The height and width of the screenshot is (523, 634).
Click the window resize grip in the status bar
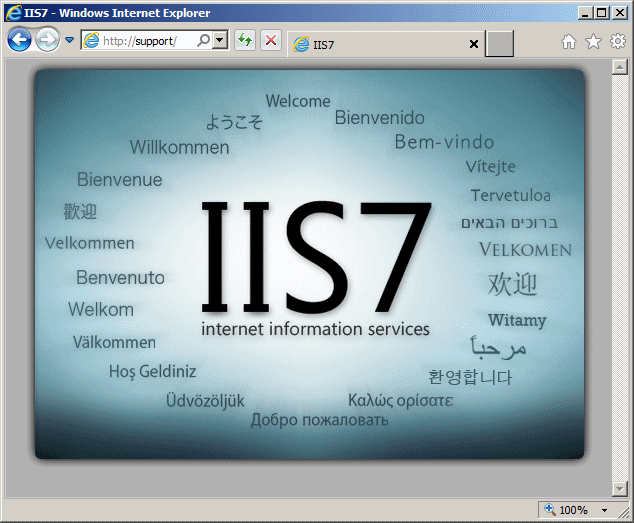coord(623,512)
